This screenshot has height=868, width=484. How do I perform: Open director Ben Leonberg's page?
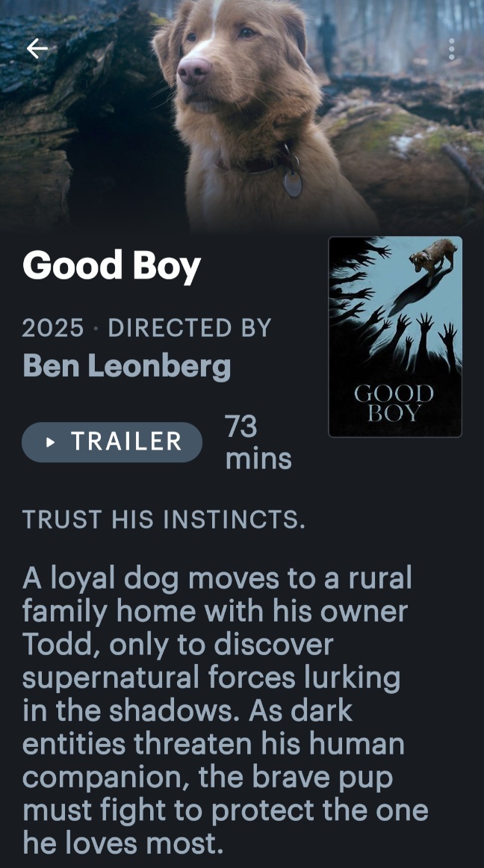127,366
